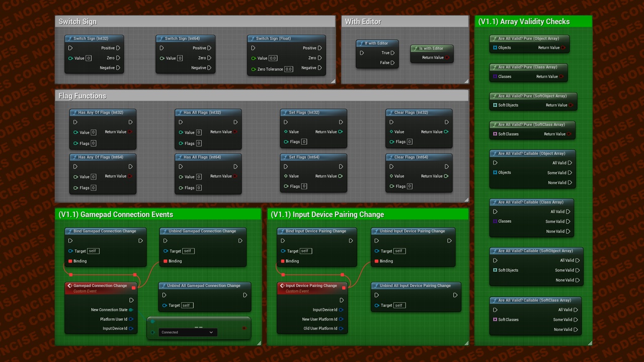Click the Value input field on Switch Sign (Int32)
Image resolution: width=644 pixels, height=362 pixels.
(89, 58)
